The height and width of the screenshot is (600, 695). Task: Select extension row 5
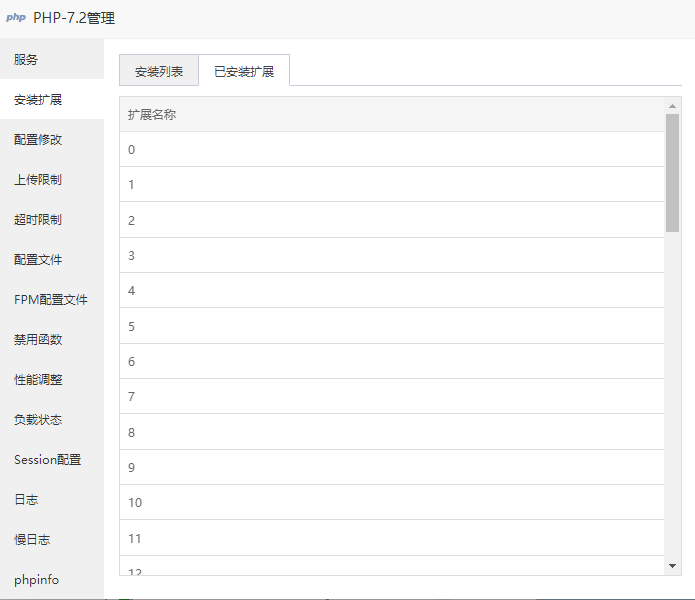click(392, 326)
